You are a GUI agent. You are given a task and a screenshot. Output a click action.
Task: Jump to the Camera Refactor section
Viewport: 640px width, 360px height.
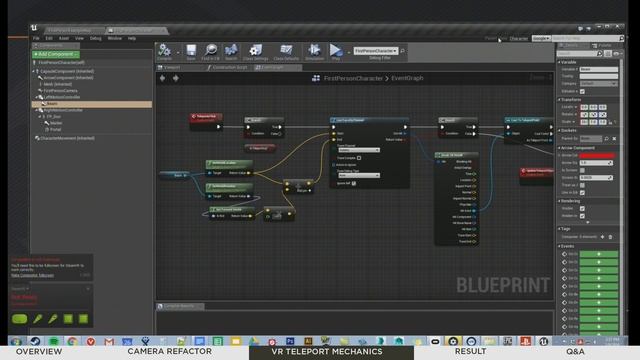tap(169, 351)
